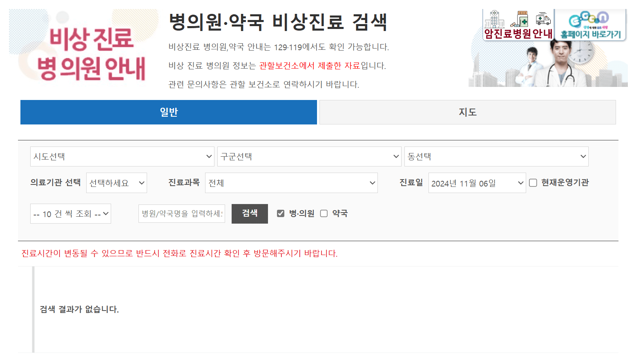
Task: Click the 병원/약국명 input field
Action: tap(181, 213)
